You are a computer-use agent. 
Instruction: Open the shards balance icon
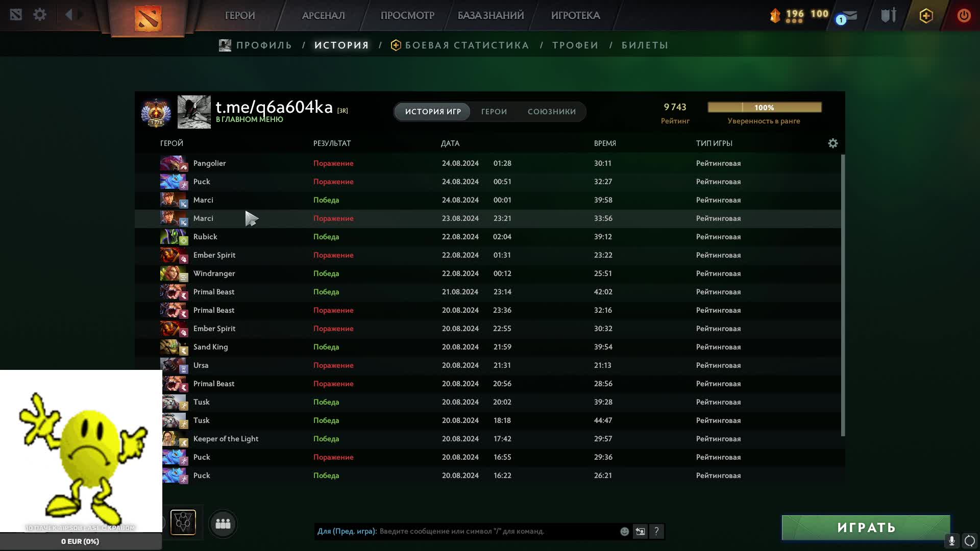[x=775, y=15]
